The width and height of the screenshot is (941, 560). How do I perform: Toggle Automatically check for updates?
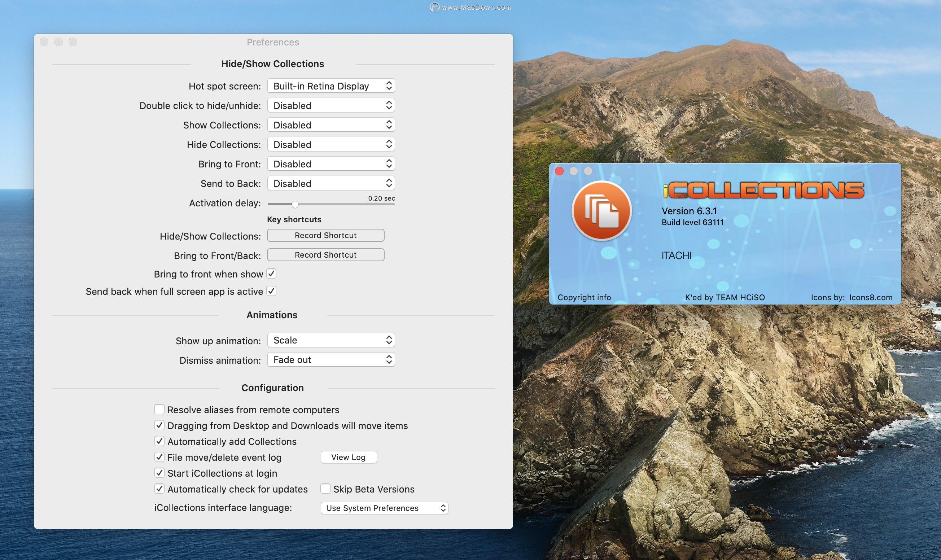click(159, 489)
